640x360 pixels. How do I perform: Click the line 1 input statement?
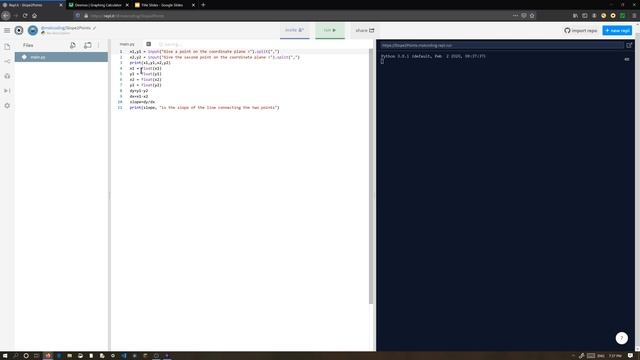204,52
